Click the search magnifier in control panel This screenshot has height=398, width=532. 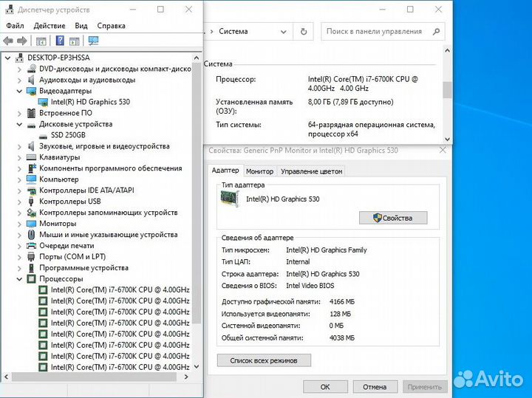tap(437, 32)
